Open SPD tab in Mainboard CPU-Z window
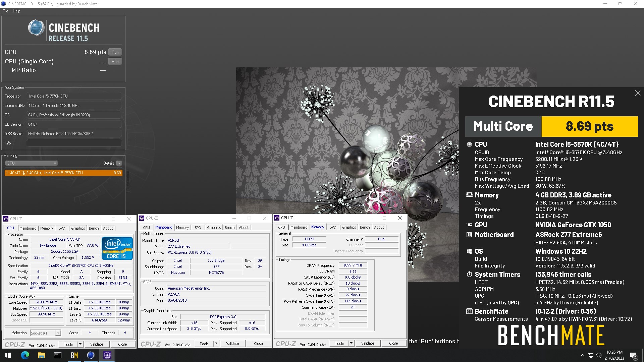Screen dimensions: 644x362 coord(198,228)
